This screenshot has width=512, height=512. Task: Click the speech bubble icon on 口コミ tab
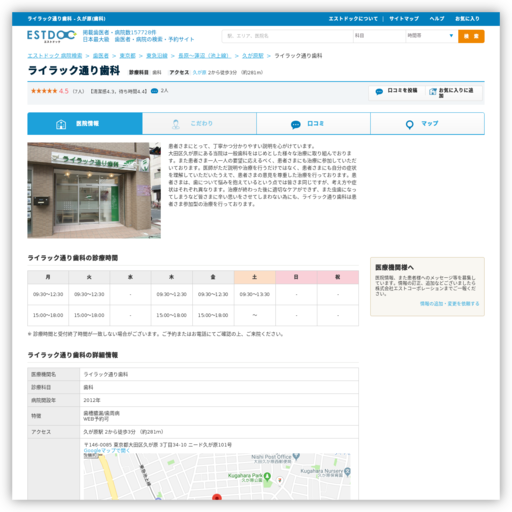pos(295,124)
